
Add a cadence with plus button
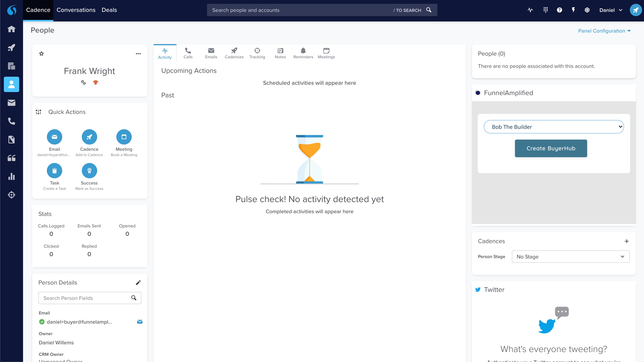coord(626,241)
